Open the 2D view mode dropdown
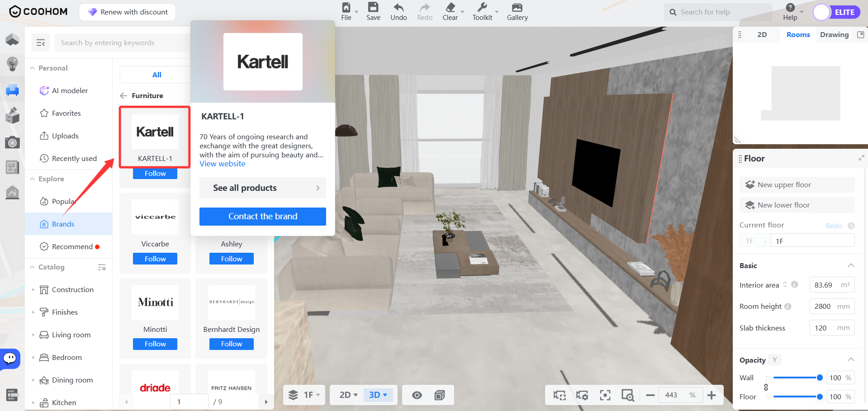Viewport: 868px width, 411px height. click(x=348, y=395)
